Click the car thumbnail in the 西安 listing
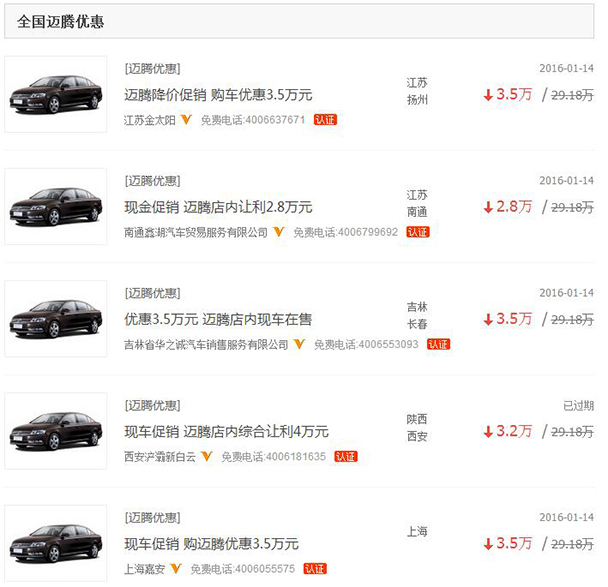608x587 pixels. tap(55, 431)
